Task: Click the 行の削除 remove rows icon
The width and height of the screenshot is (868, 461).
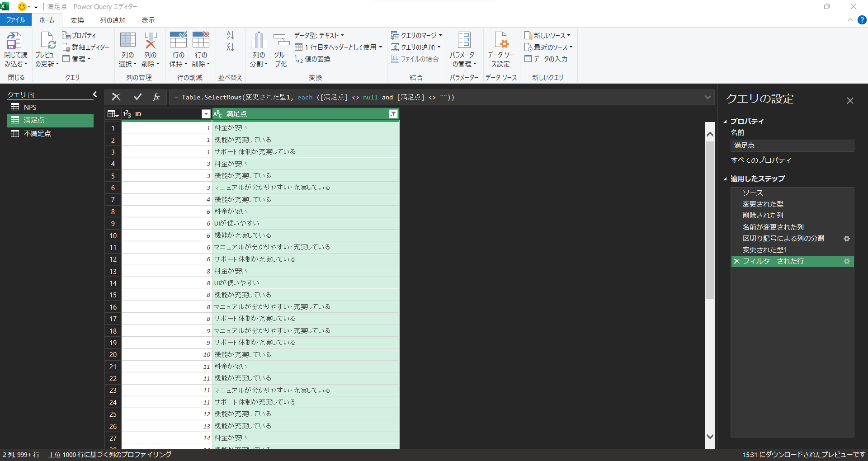Action: click(201, 40)
